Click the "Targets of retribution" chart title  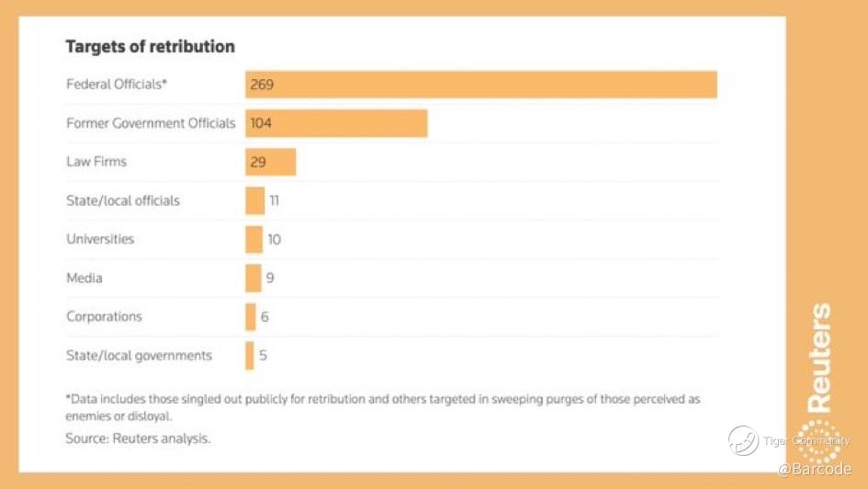(x=150, y=46)
